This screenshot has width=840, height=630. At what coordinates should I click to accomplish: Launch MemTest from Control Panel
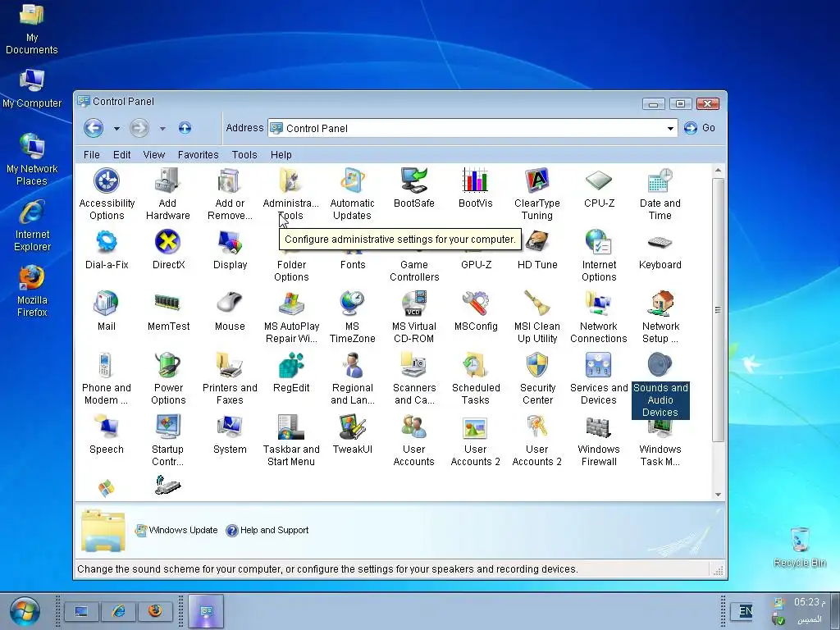coord(168,311)
